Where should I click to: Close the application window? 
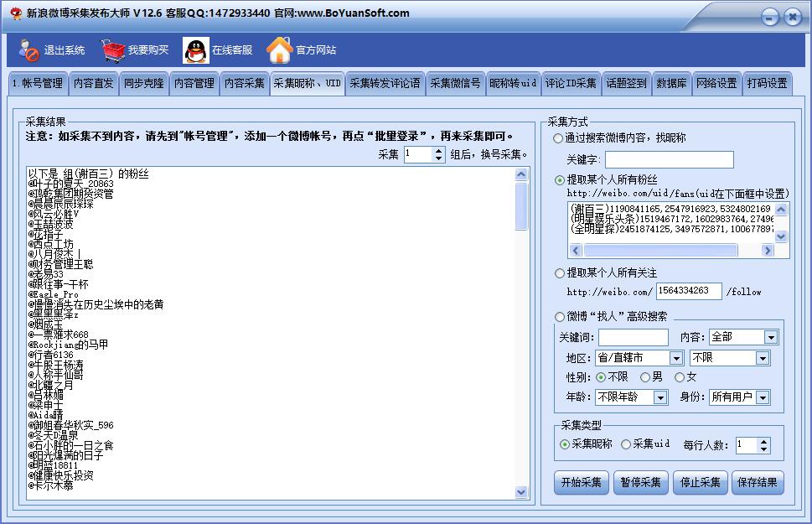793,18
